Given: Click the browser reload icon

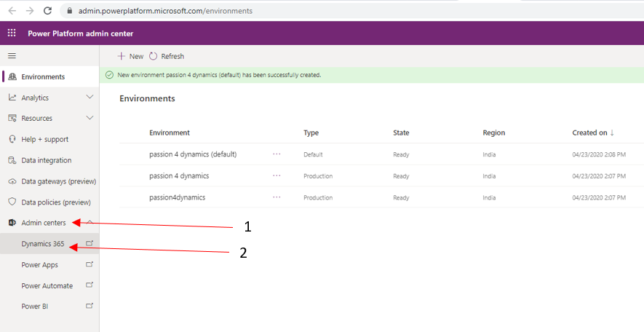Looking at the screenshot, I should click(x=47, y=11).
